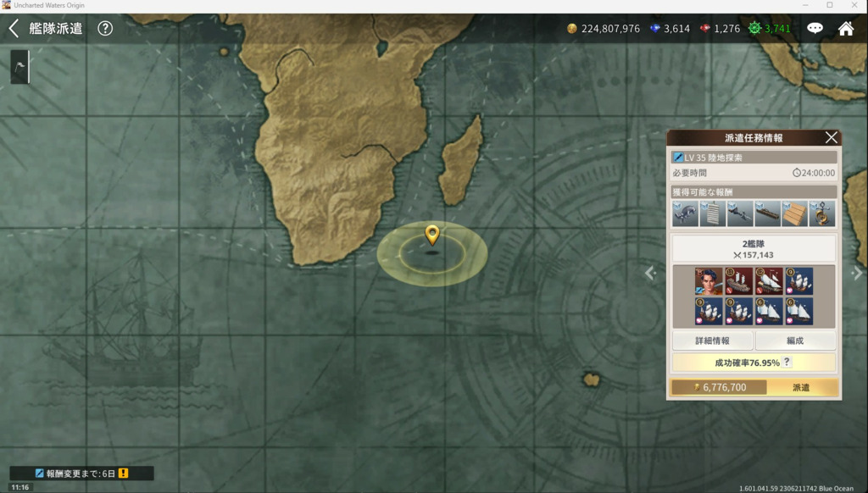Image resolution: width=868 pixels, height=493 pixels.
Task: Select the top-row blue ship marked level 9
Action: point(798,281)
